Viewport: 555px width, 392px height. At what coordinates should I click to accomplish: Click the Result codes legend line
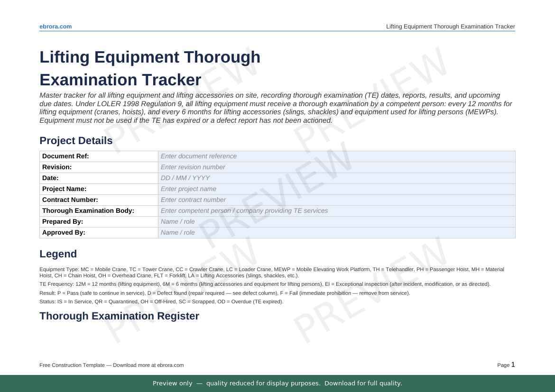(x=224, y=293)
